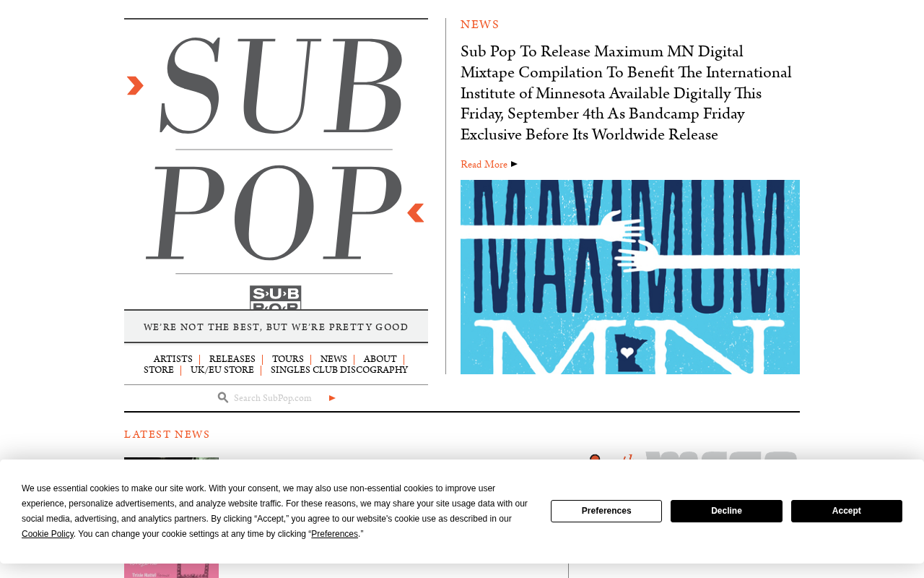The image size is (924, 578).
Task: Click the black arrow after Read More
Action: click(x=514, y=164)
